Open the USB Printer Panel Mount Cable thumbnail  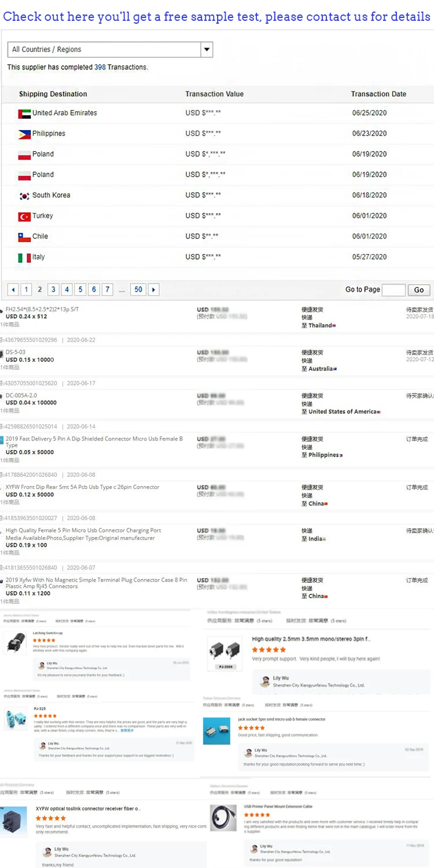[x=223, y=818]
